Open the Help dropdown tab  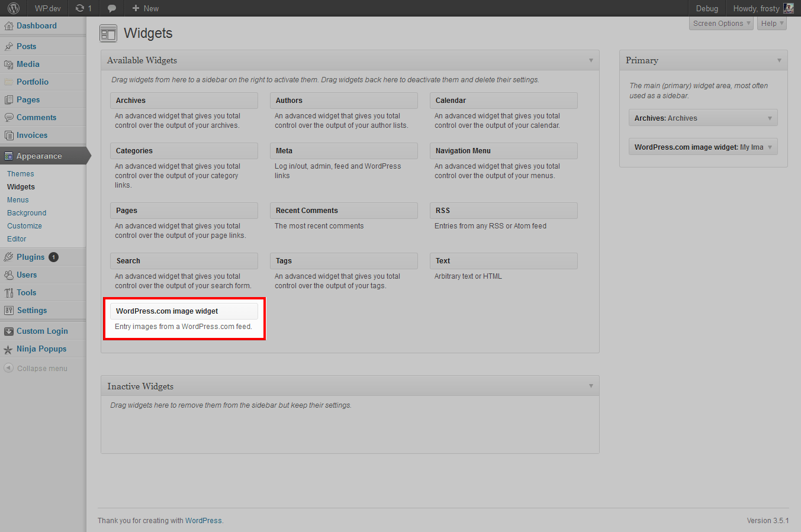coord(772,24)
